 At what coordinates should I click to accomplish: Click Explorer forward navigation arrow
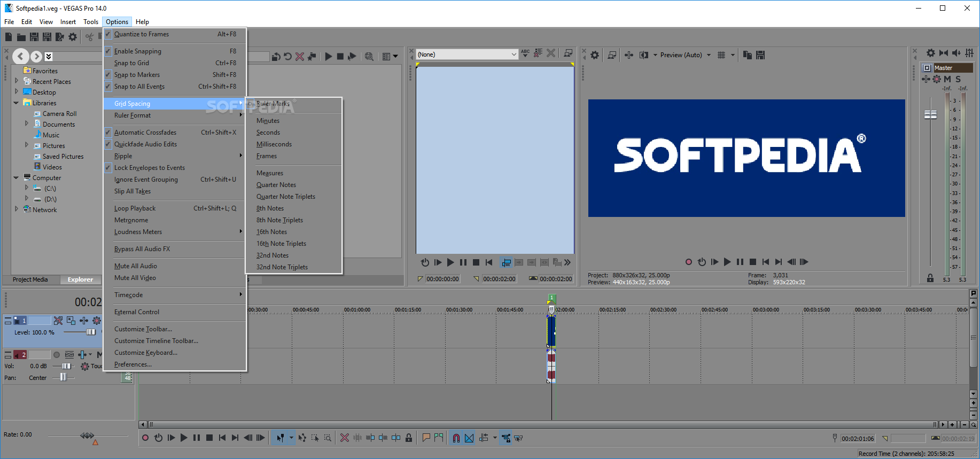pyautogui.click(x=36, y=56)
